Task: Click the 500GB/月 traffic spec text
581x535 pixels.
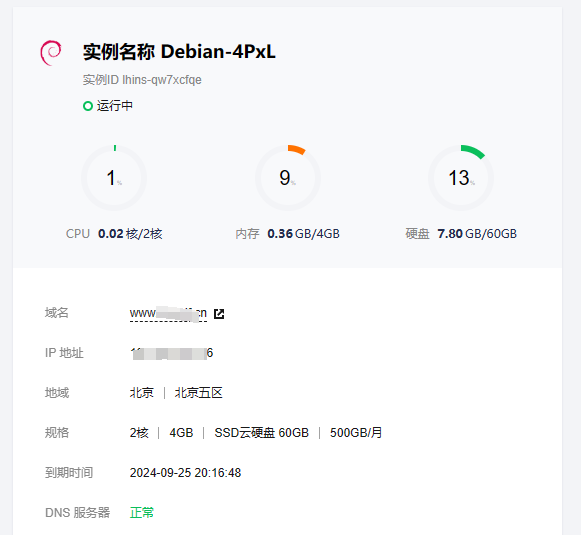Action: click(356, 433)
